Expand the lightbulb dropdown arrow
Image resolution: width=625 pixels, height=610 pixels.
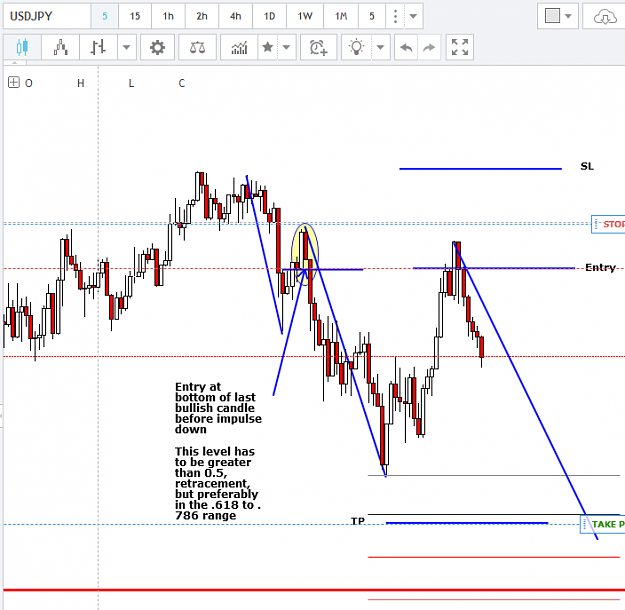(x=381, y=47)
